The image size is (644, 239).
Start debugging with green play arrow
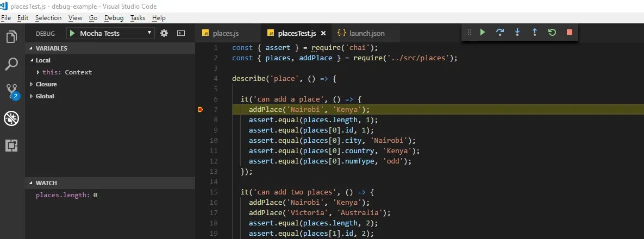point(72,33)
